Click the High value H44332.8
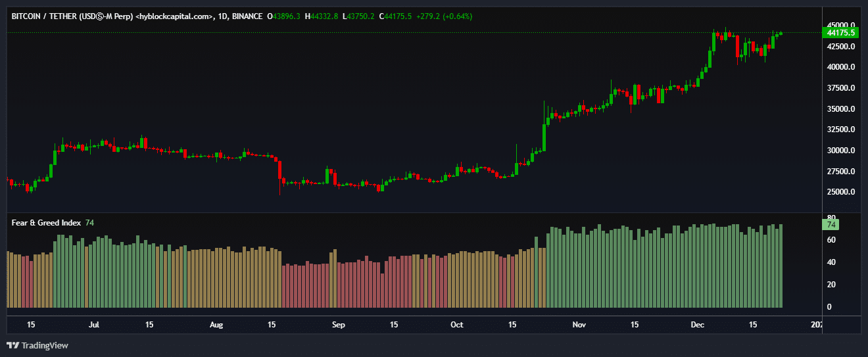868x357 pixels. click(322, 16)
